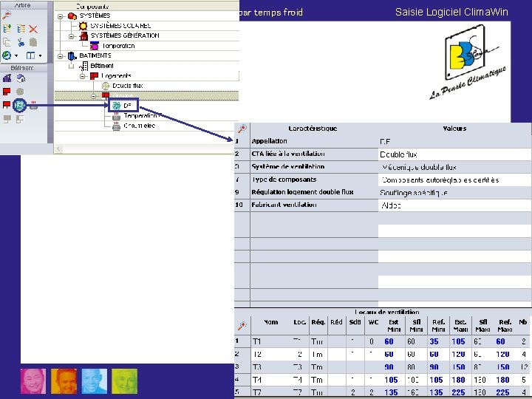Viewport: 532px width, 399px height.
Task: Click the Caractéristique column header
Action: pyautogui.click(x=313, y=129)
